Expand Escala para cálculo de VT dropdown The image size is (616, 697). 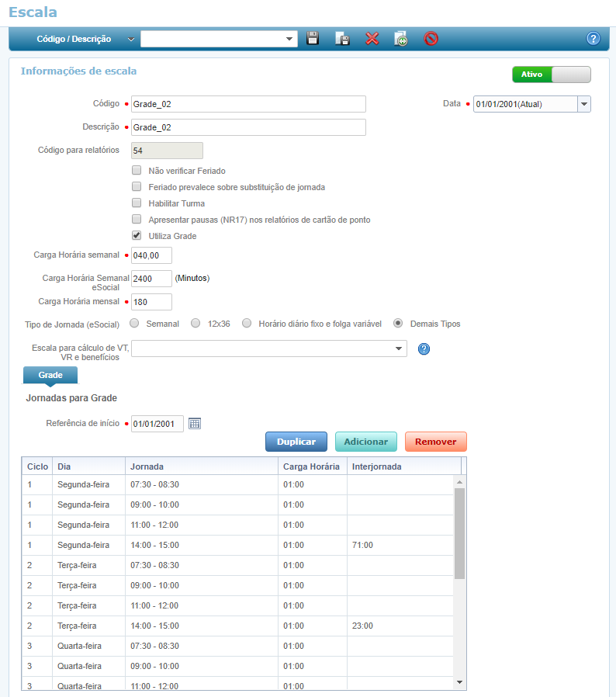[x=399, y=348]
